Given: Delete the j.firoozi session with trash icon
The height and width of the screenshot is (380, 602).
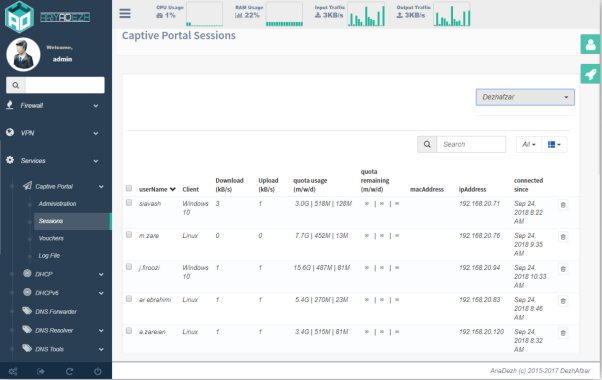Looking at the screenshot, I should [563, 269].
